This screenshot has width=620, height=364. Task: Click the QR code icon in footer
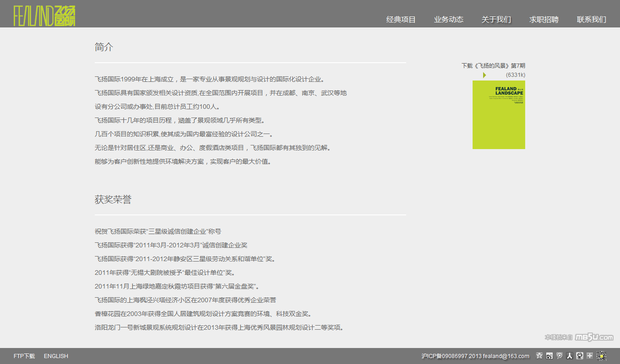[601, 356]
